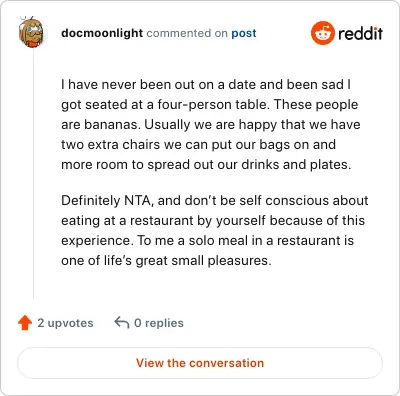Select the "2 upvotes" count label

pyautogui.click(x=65, y=323)
